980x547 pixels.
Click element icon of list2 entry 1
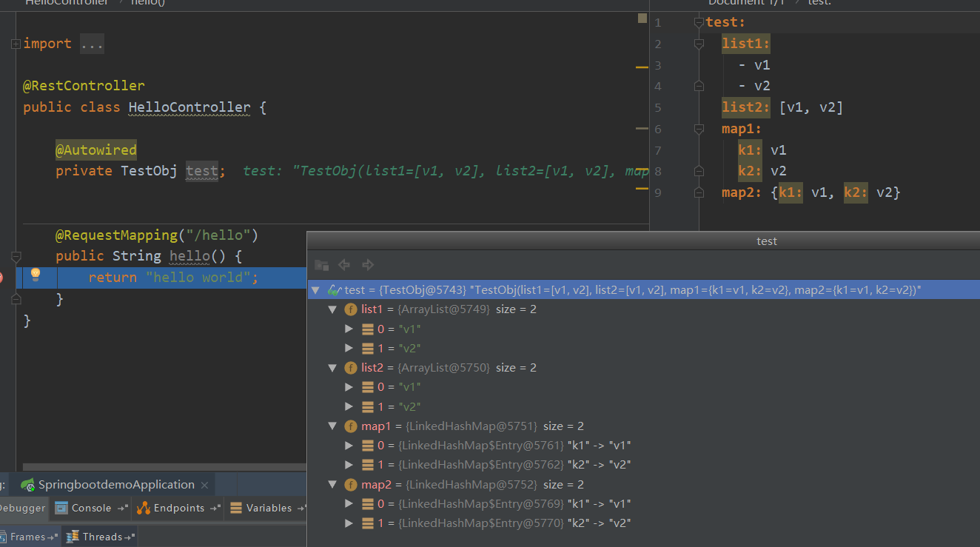(368, 406)
